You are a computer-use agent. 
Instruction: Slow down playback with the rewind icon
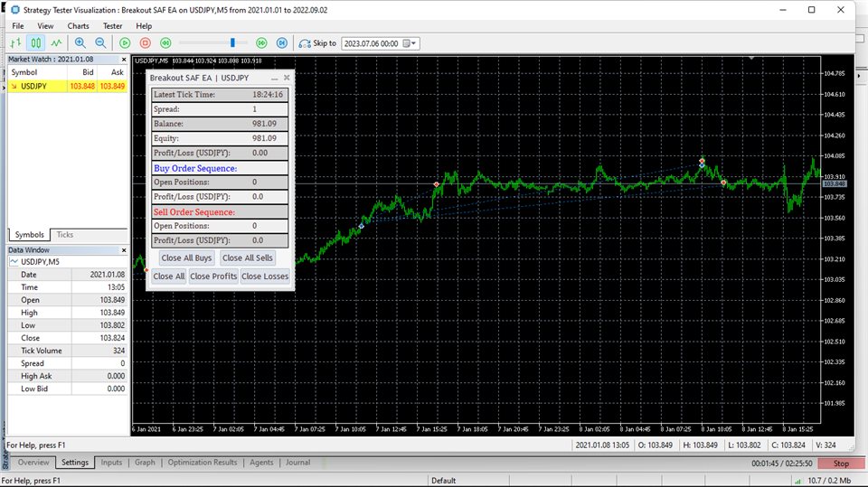(x=165, y=42)
